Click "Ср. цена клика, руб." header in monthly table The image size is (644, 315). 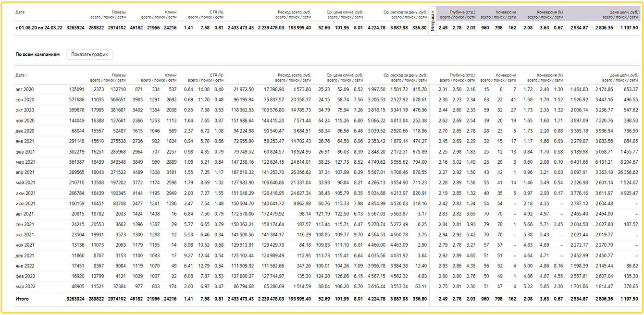pyautogui.click(x=345, y=75)
